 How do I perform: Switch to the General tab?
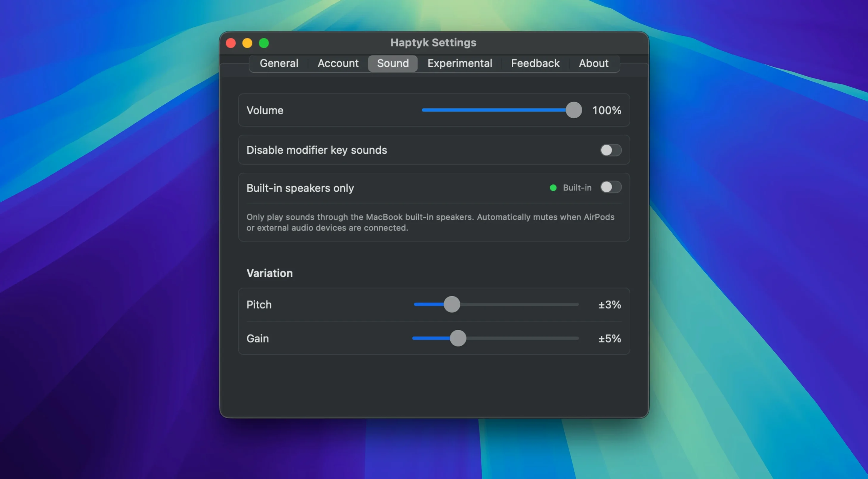coord(279,63)
